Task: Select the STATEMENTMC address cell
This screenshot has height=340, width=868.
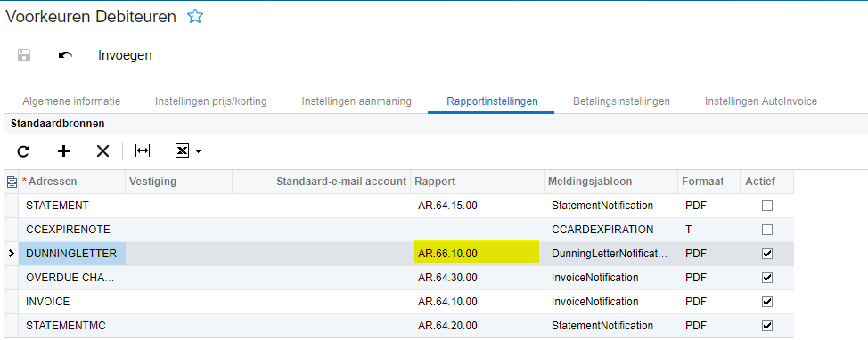Action: point(72,326)
